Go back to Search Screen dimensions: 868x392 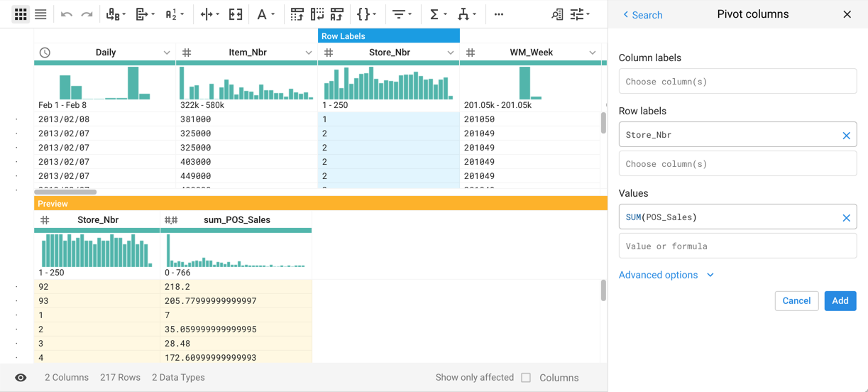(642, 14)
